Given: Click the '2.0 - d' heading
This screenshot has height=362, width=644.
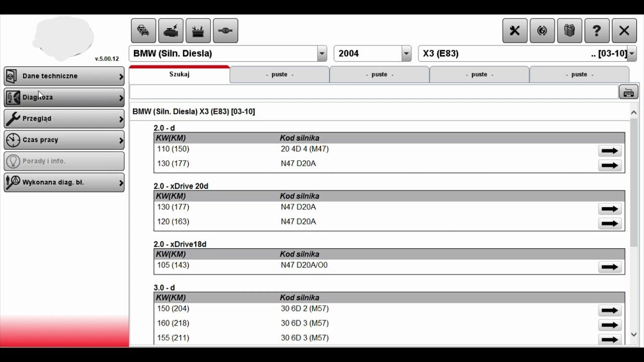Looking at the screenshot, I should (165, 128).
